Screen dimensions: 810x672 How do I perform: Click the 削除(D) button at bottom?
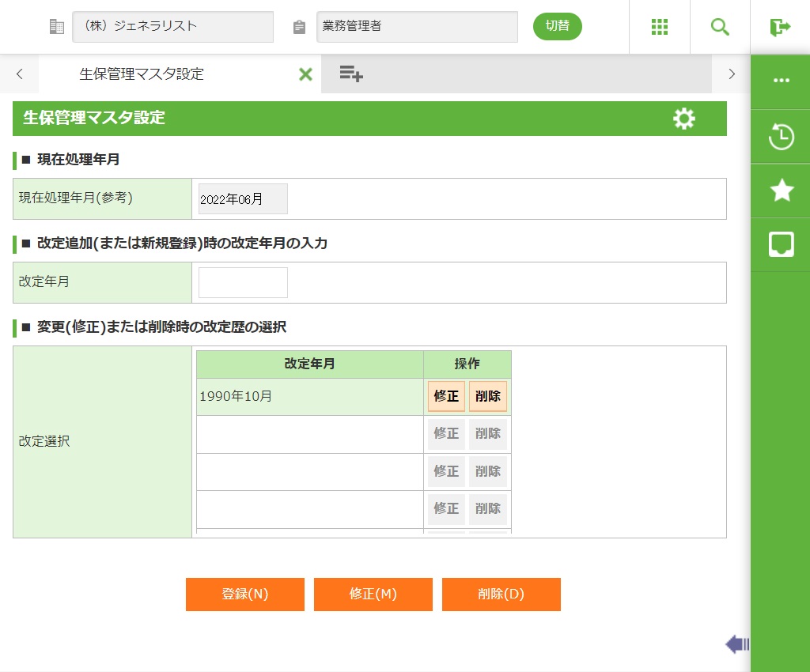[502, 595]
